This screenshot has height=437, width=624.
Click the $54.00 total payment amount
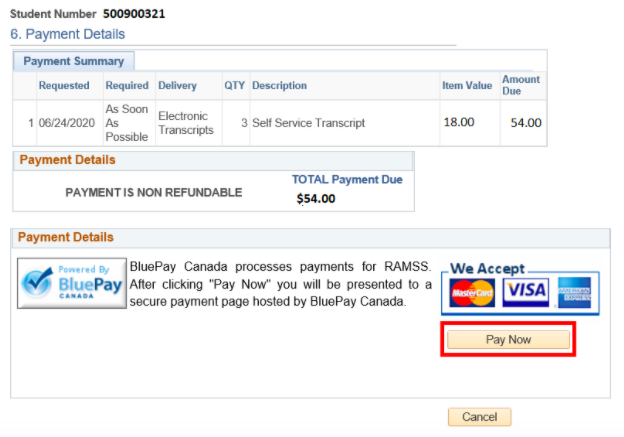tap(316, 198)
